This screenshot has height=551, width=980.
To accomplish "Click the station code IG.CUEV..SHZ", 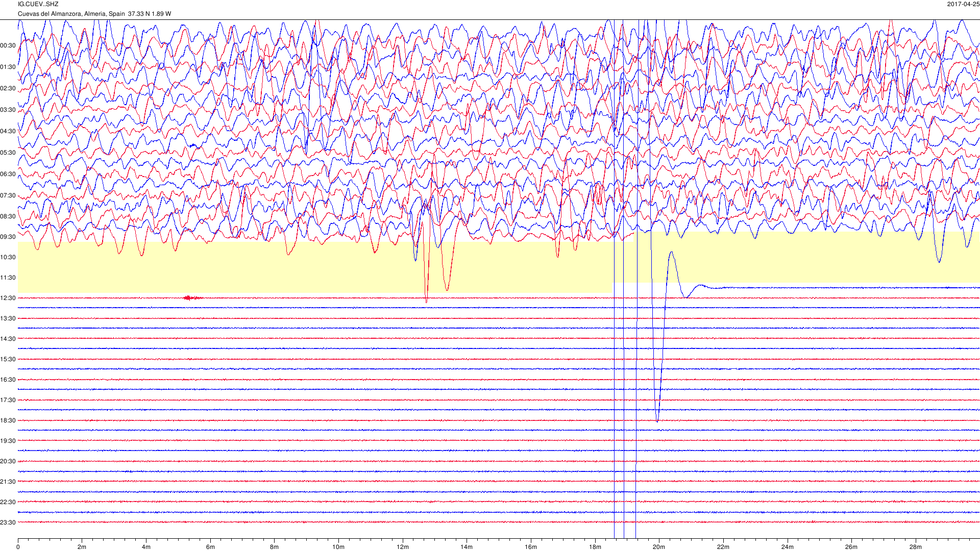I will [x=38, y=4].
